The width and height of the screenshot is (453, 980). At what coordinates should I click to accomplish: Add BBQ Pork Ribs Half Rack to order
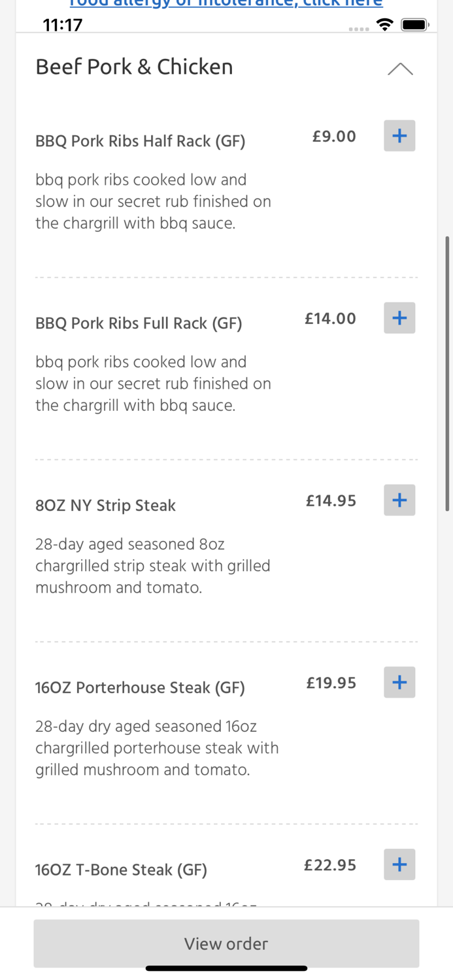tap(399, 136)
